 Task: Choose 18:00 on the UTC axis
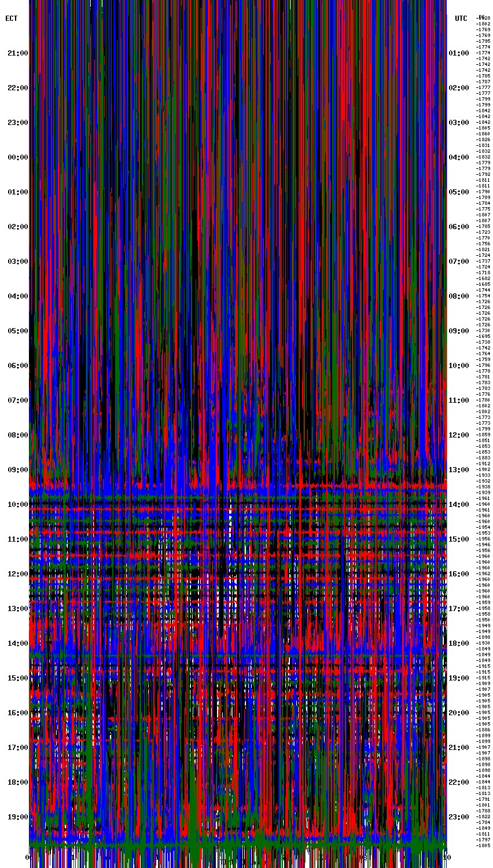pos(459,643)
